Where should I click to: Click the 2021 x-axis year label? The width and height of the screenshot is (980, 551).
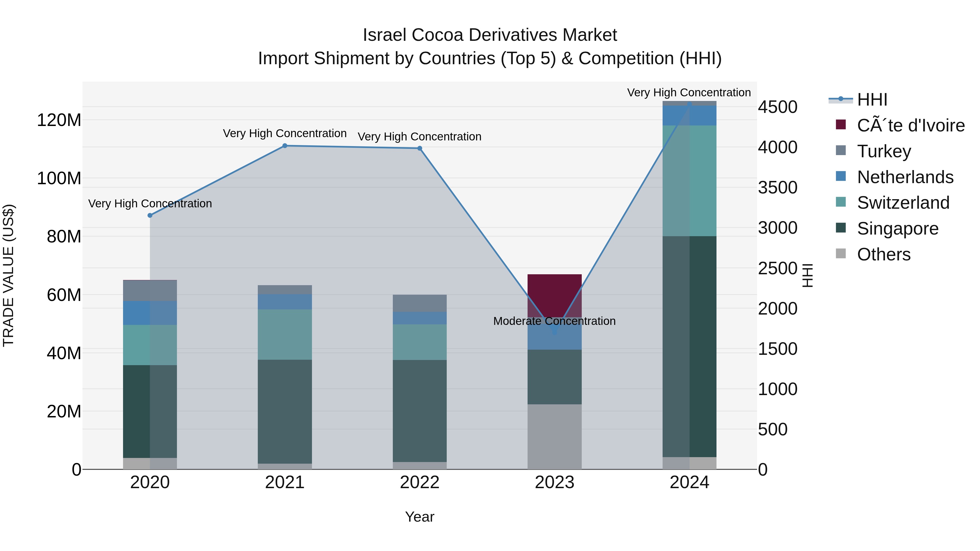pos(284,482)
